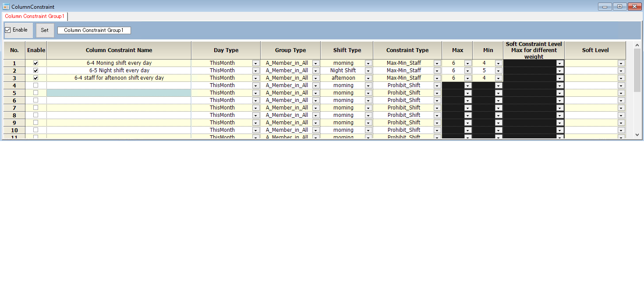Click the Constraint Type column header
This screenshot has height=303, width=644.
pos(407,50)
